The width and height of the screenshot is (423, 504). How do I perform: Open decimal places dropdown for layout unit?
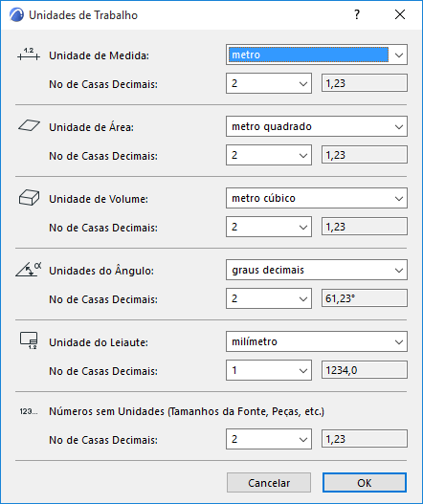[269, 370]
